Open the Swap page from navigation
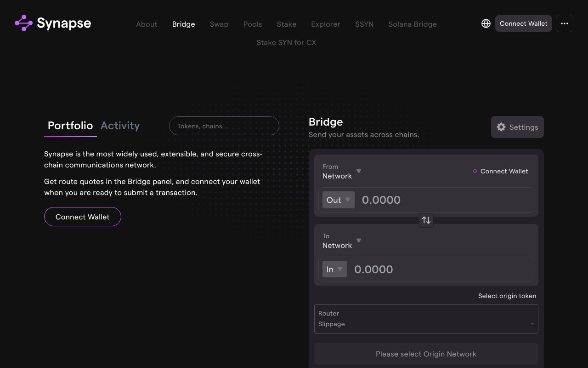 click(219, 24)
